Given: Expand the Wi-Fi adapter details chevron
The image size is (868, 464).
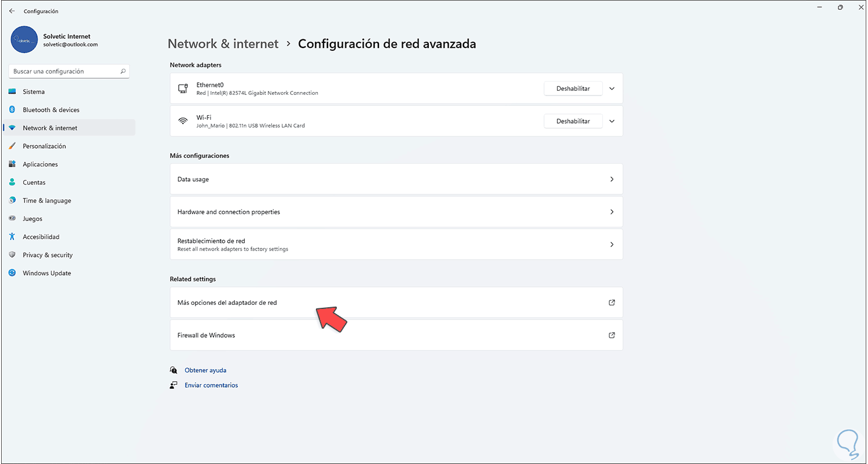Looking at the screenshot, I should point(612,121).
